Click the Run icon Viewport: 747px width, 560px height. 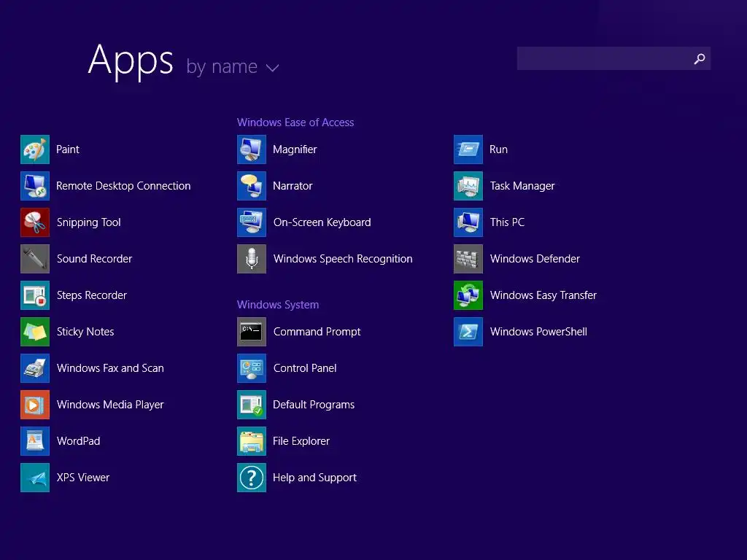pyautogui.click(x=468, y=149)
